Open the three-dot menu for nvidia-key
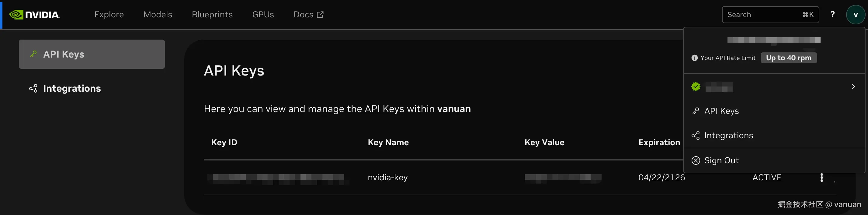This screenshot has height=215, width=868. coord(821,178)
